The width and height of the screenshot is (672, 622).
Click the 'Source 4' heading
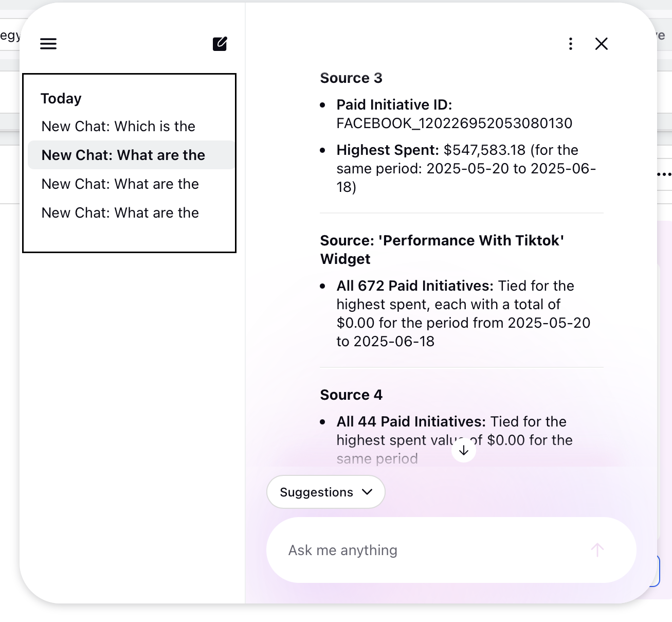(x=351, y=395)
